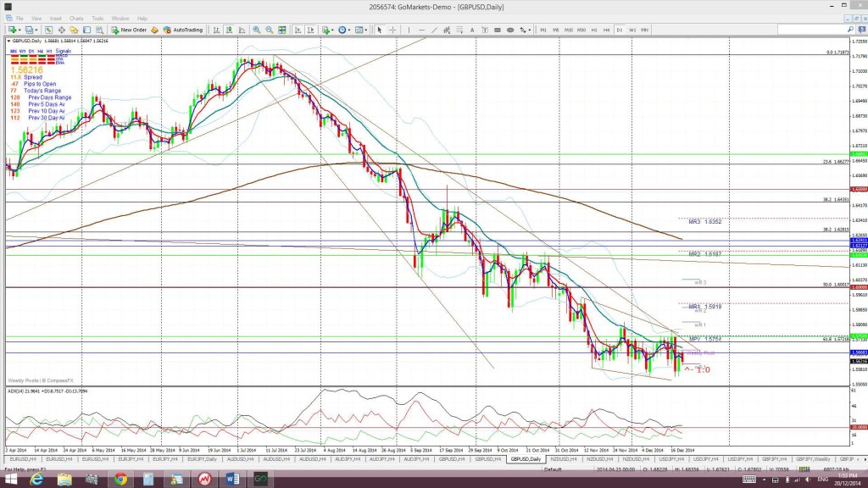
Task: Open the Data Window panel
Action: pos(61,30)
